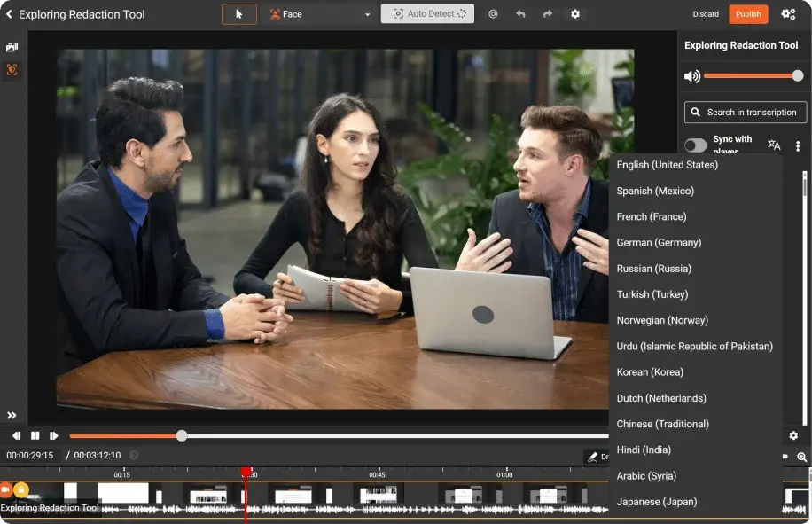Click the Auto Detect button
Viewport: 812px width, 524px height.
coord(427,14)
